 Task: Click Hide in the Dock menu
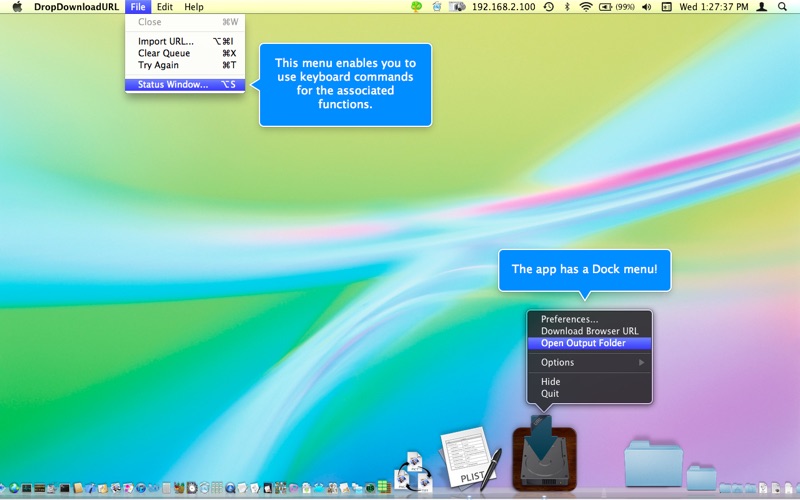tap(589, 382)
